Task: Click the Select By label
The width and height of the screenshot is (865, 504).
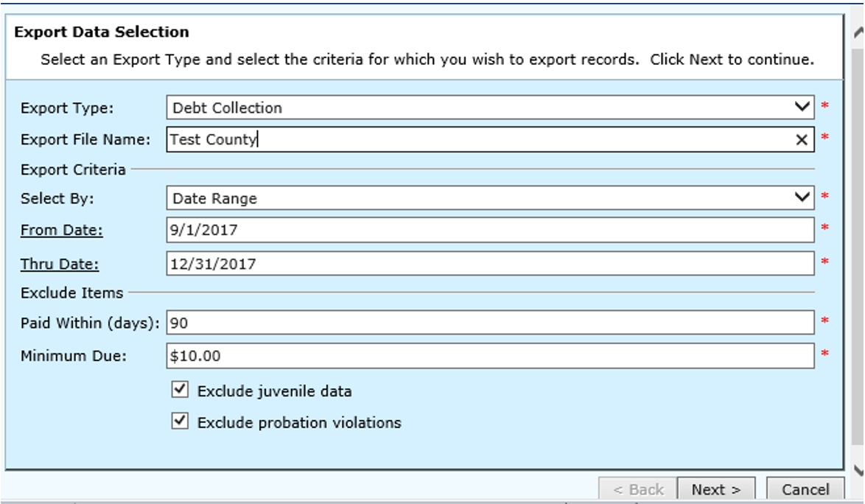Action: [x=57, y=198]
